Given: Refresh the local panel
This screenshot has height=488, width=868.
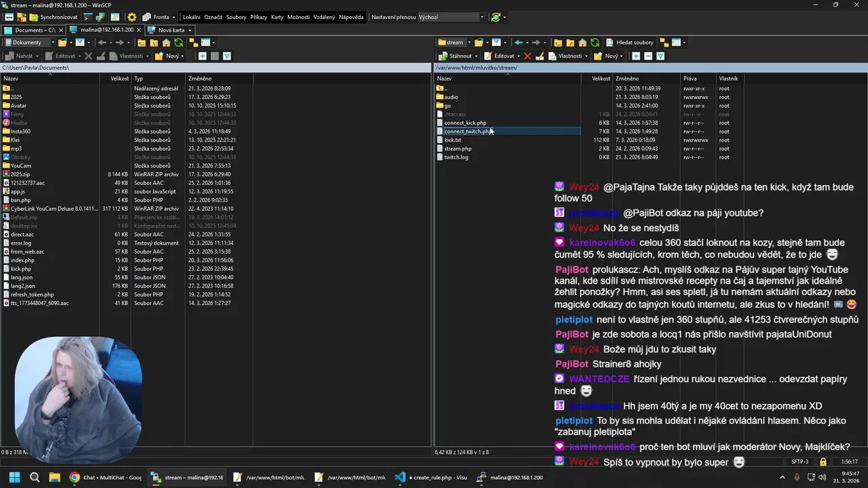Looking at the screenshot, I should 178,42.
